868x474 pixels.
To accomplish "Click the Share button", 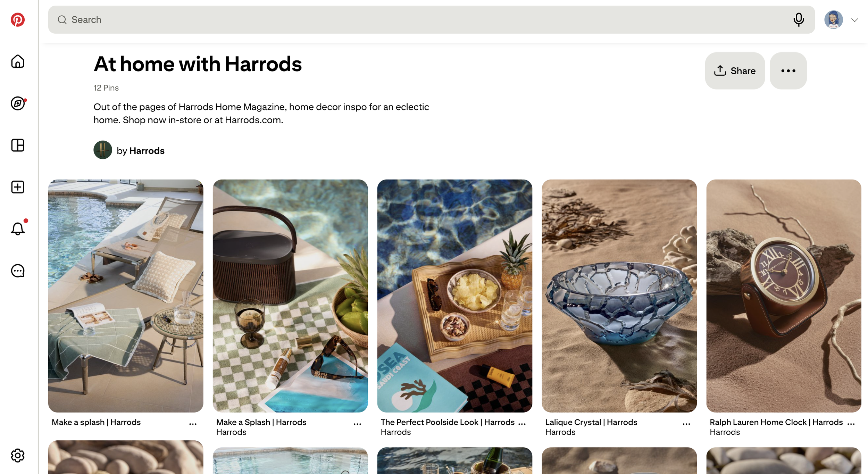I will click(x=735, y=71).
